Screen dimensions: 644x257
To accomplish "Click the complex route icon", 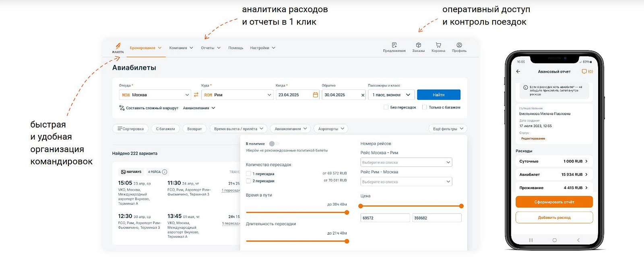I will [122, 108].
